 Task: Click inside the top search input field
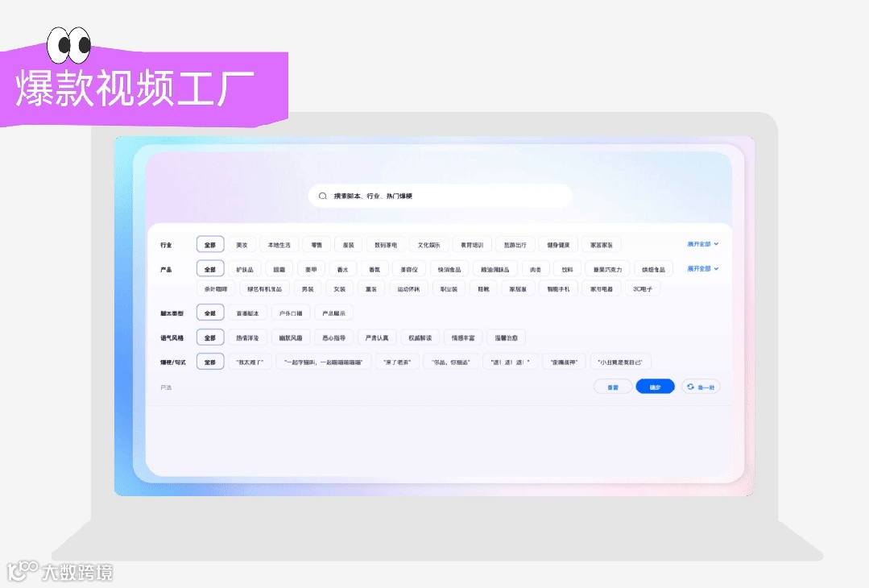443,195
